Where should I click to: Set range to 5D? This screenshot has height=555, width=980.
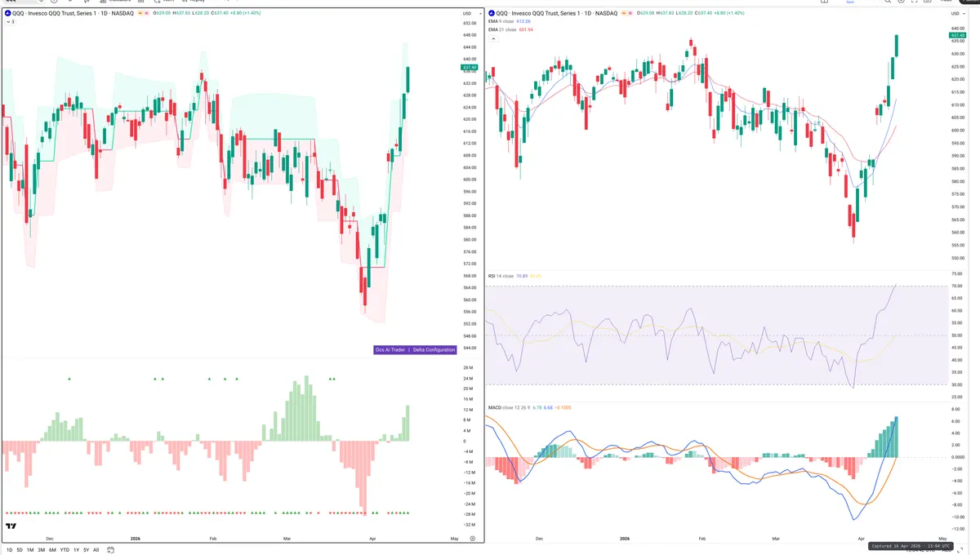(x=20, y=550)
